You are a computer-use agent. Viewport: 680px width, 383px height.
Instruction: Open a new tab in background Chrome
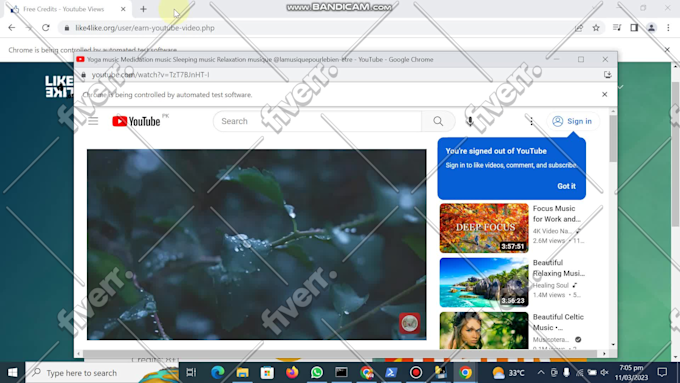[144, 9]
